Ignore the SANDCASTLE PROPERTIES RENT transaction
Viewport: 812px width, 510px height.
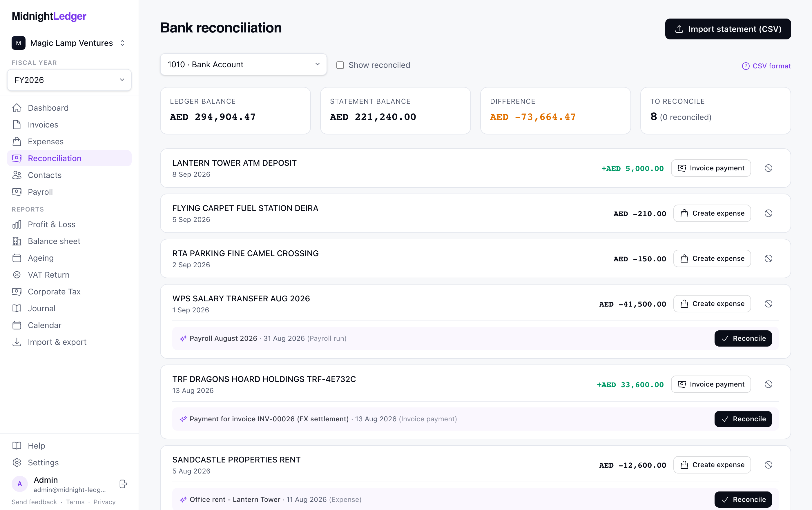pyautogui.click(x=768, y=465)
